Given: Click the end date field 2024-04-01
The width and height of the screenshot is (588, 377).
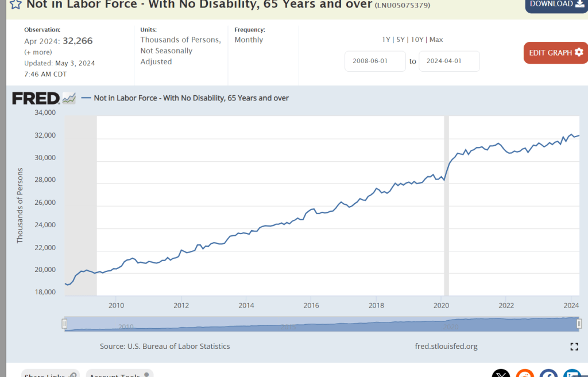Looking at the screenshot, I should pyautogui.click(x=449, y=61).
